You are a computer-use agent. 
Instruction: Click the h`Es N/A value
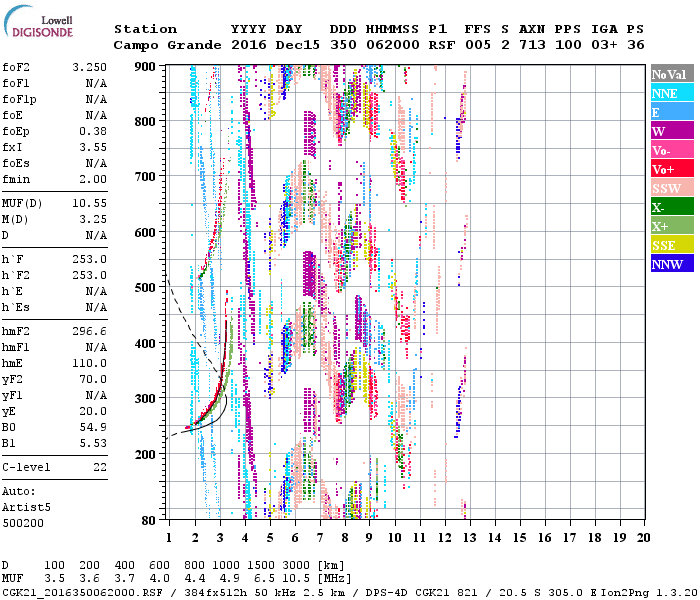pos(96,308)
